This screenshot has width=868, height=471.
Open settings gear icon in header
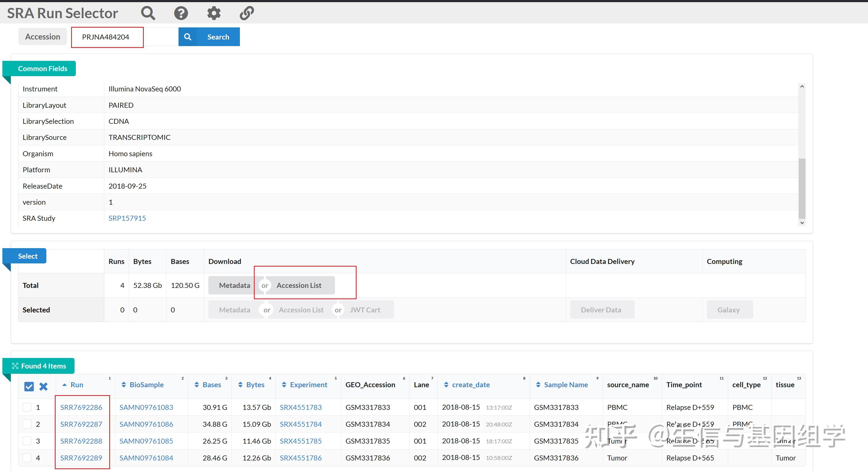(214, 13)
